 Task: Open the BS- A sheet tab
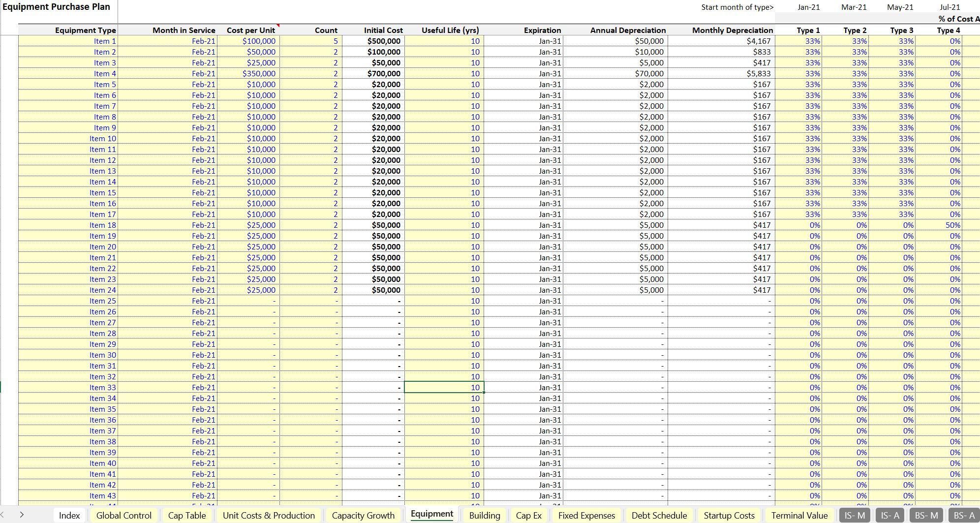[x=964, y=515]
